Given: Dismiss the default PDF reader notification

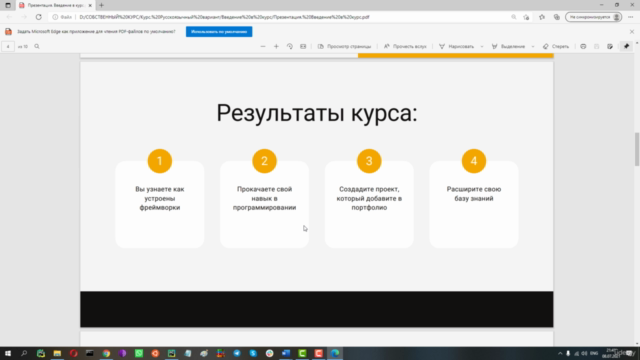Looking at the screenshot, I should pos(632,31).
